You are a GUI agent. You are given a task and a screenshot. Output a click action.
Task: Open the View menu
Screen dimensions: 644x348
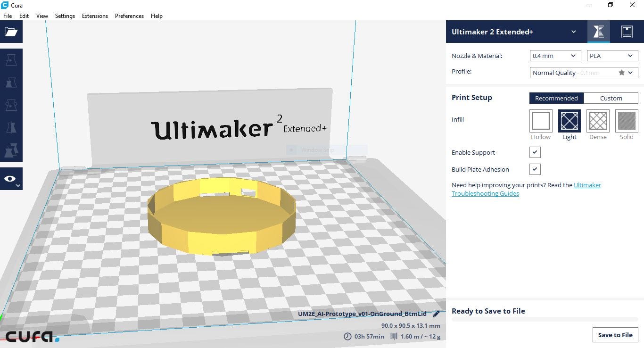(x=42, y=16)
